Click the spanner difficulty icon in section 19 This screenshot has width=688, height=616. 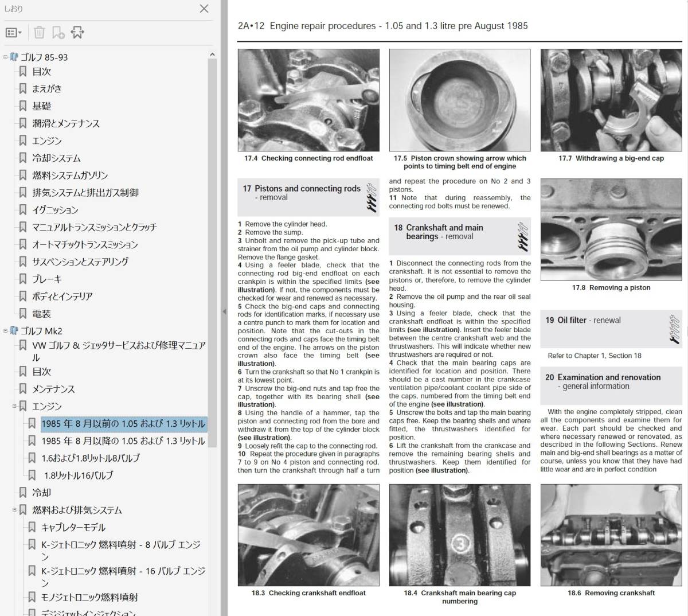674,329
